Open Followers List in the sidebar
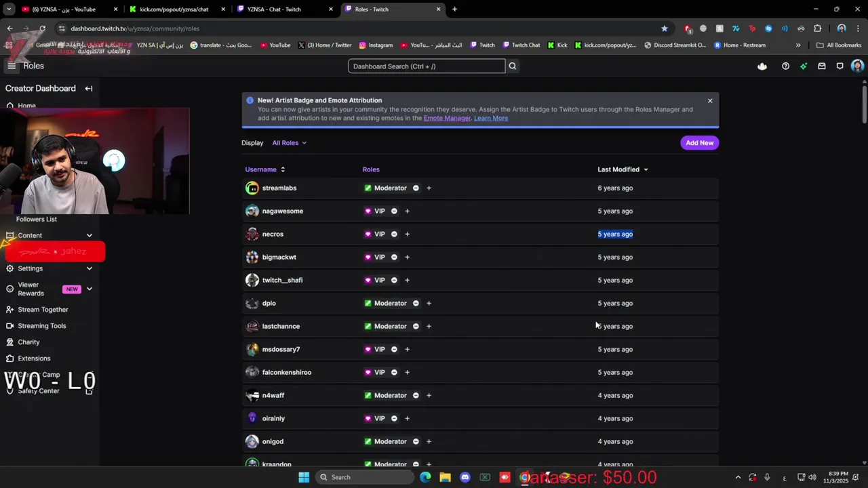 pos(37,219)
